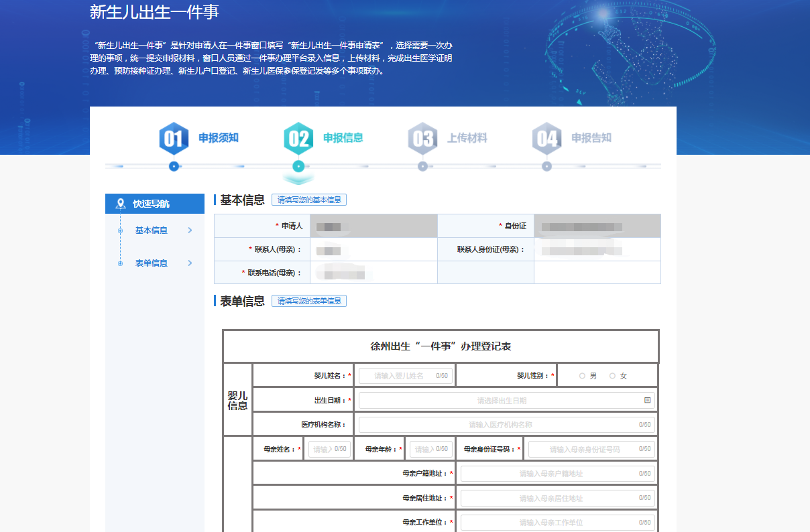The image size is (810, 532).
Task: Click the calendar icon in 出生日期 field
Action: (647, 401)
